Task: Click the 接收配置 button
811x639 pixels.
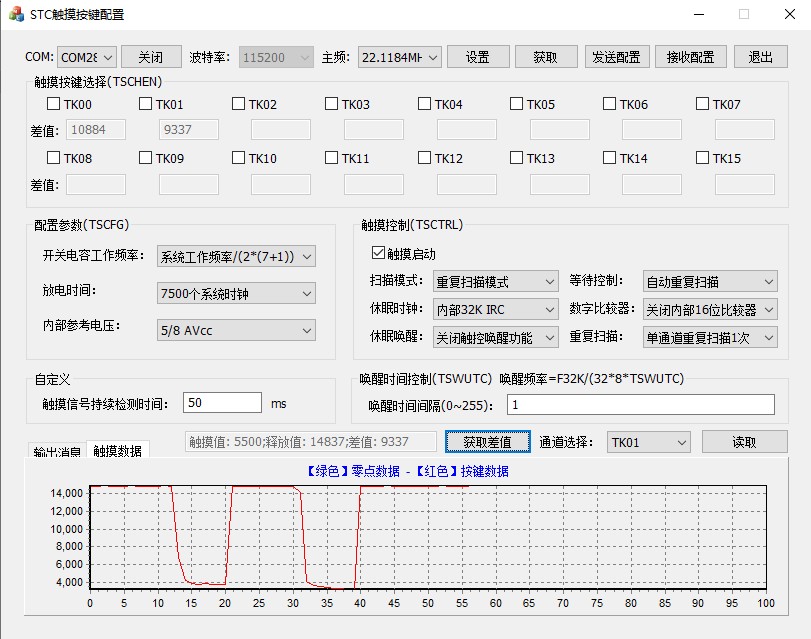Action: coord(690,57)
